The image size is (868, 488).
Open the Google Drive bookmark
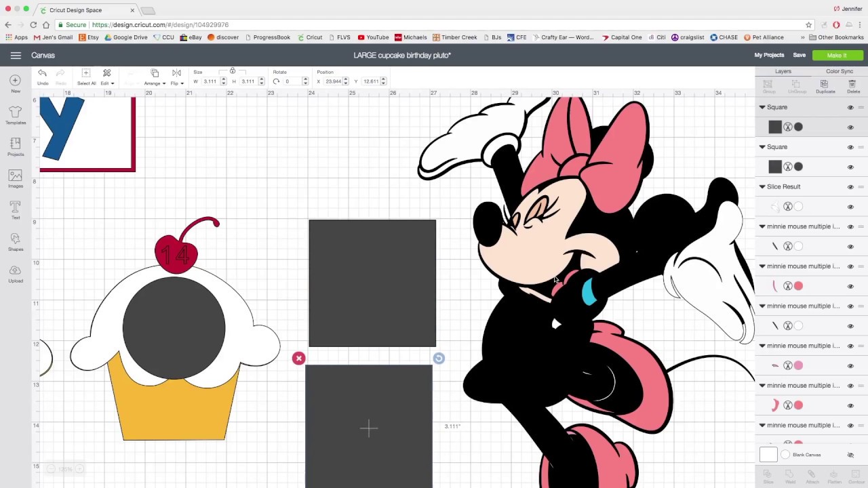point(125,37)
